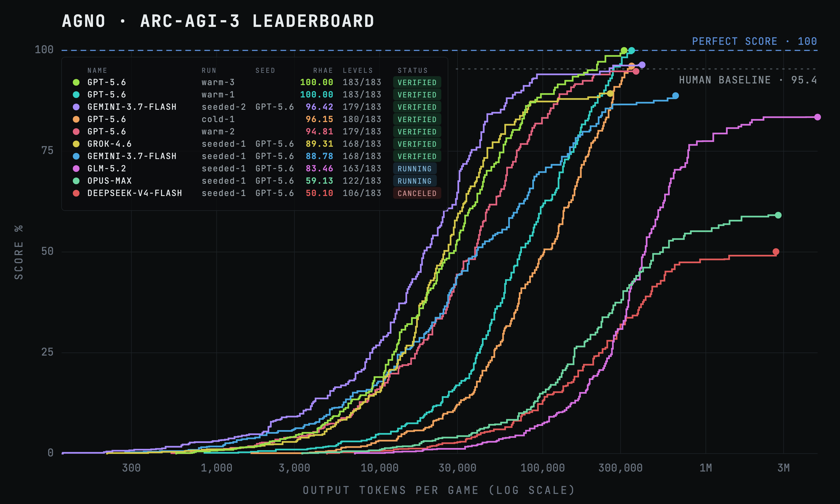Click the GEMINI-3.7-FLASH name in the seeded-2 row
This screenshot has height=504, width=840.
pyautogui.click(x=132, y=107)
